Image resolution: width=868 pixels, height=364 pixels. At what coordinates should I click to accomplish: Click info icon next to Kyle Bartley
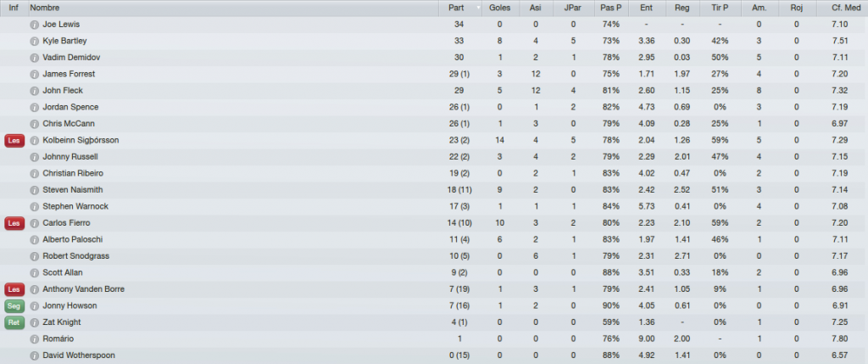click(34, 41)
